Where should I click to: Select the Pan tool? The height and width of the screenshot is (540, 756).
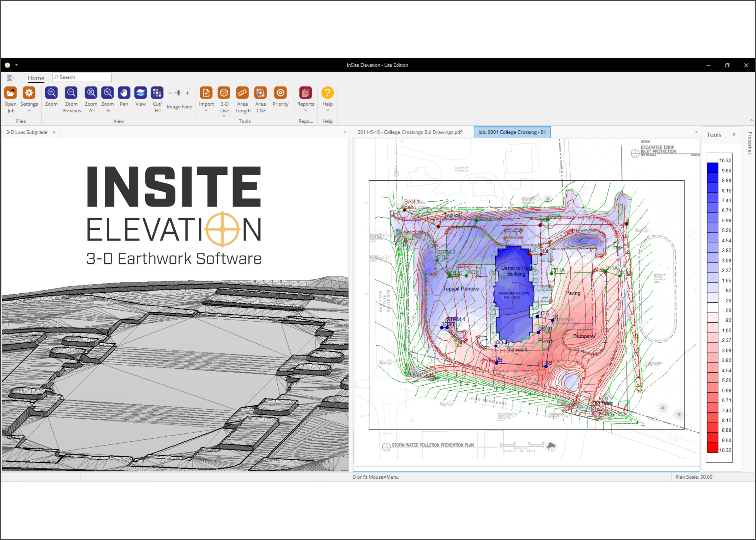[x=124, y=93]
